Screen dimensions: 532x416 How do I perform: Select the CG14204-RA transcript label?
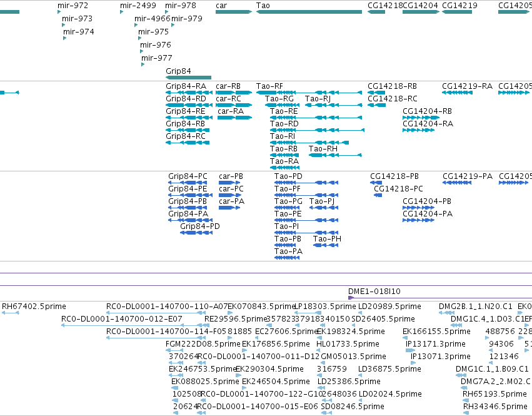(428, 124)
